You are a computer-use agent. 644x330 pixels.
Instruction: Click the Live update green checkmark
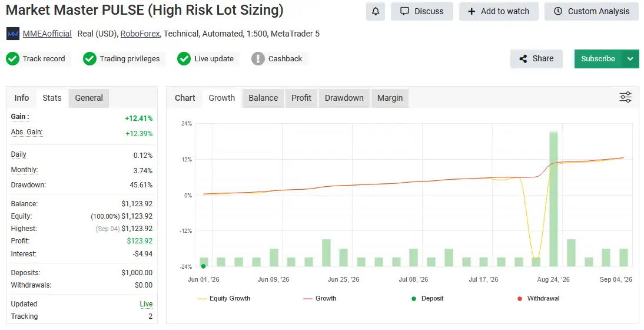click(x=184, y=59)
